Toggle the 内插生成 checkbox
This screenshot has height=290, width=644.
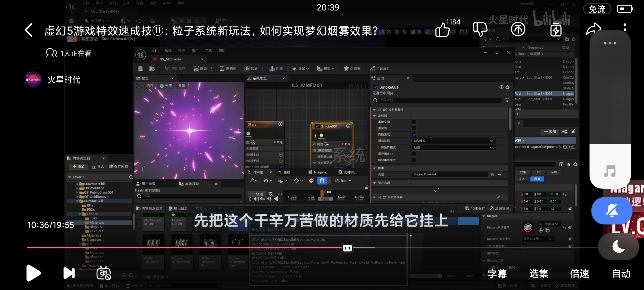[414, 135]
